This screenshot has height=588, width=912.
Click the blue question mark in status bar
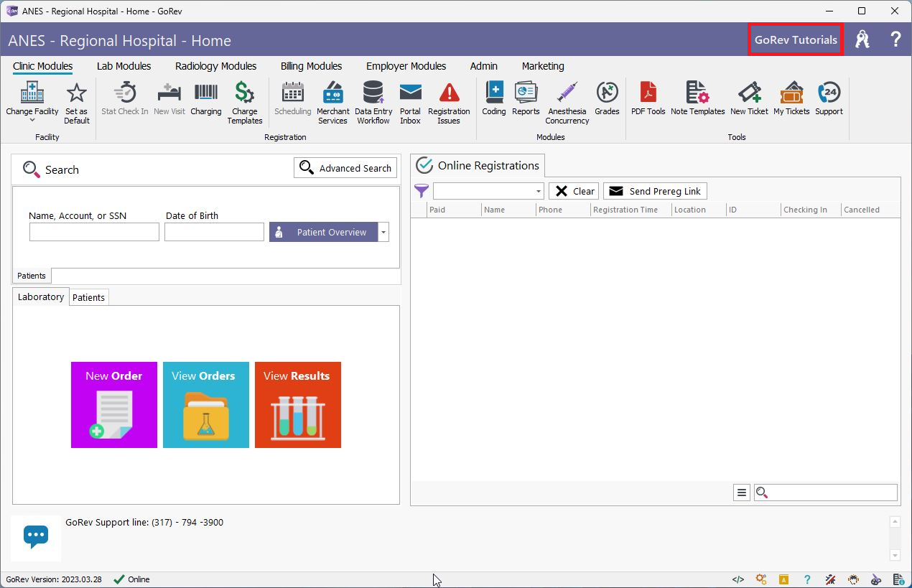pos(807,579)
